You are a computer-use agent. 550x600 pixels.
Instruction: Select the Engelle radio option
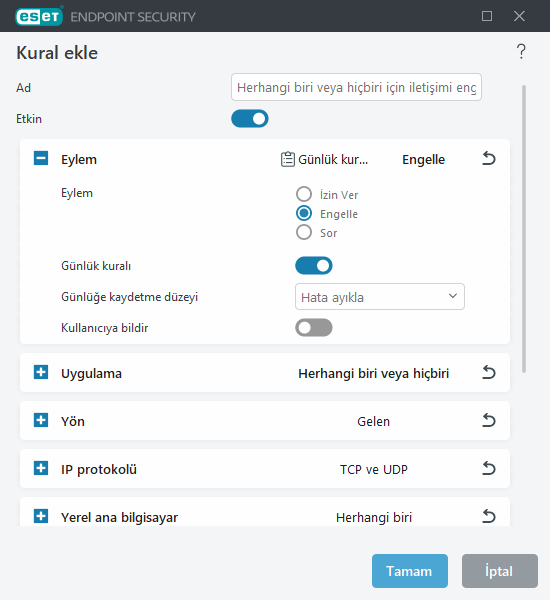[x=304, y=213]
